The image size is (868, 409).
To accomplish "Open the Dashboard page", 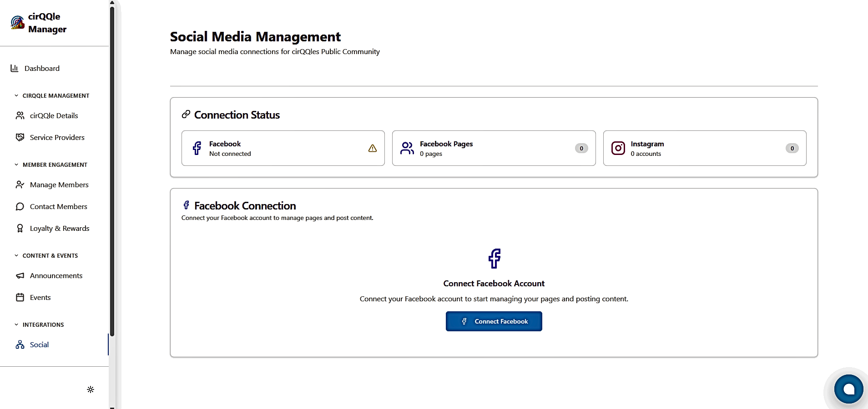I will click(x=42, y=68).
